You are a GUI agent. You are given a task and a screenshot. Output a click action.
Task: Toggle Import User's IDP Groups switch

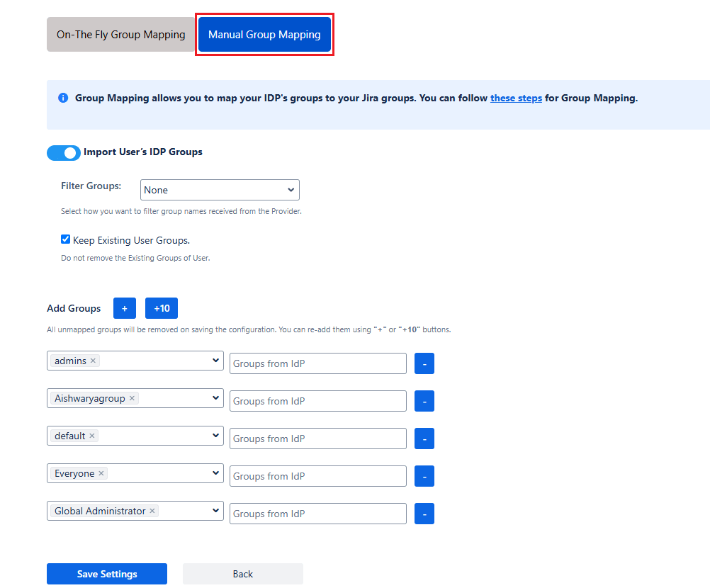(x=64, y=153)
